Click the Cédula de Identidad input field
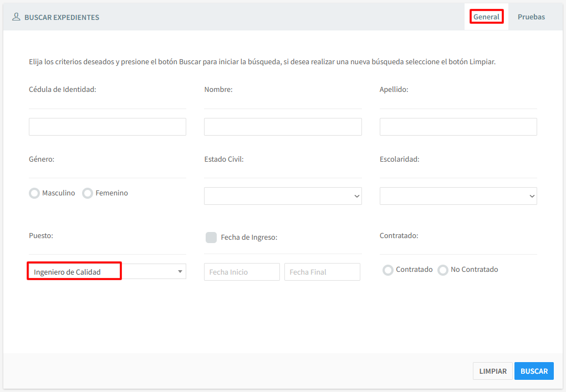The image size is (566, 392). tap(108, 127)
